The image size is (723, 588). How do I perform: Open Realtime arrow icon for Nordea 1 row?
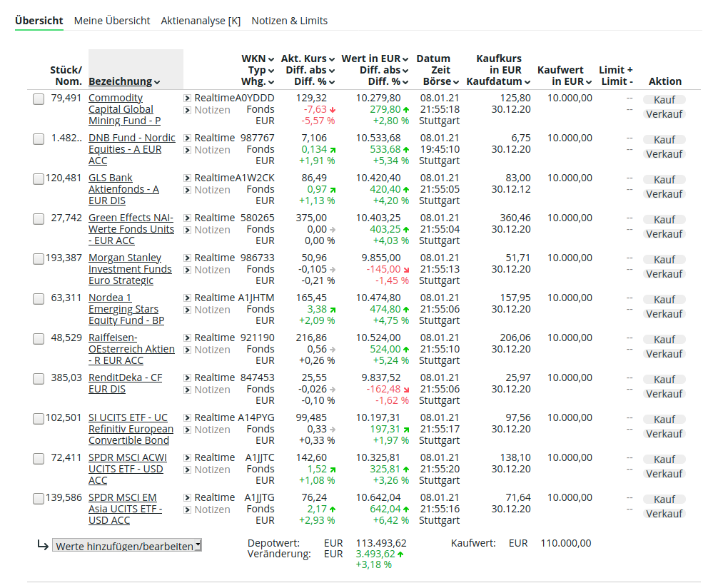pos(187,298)
